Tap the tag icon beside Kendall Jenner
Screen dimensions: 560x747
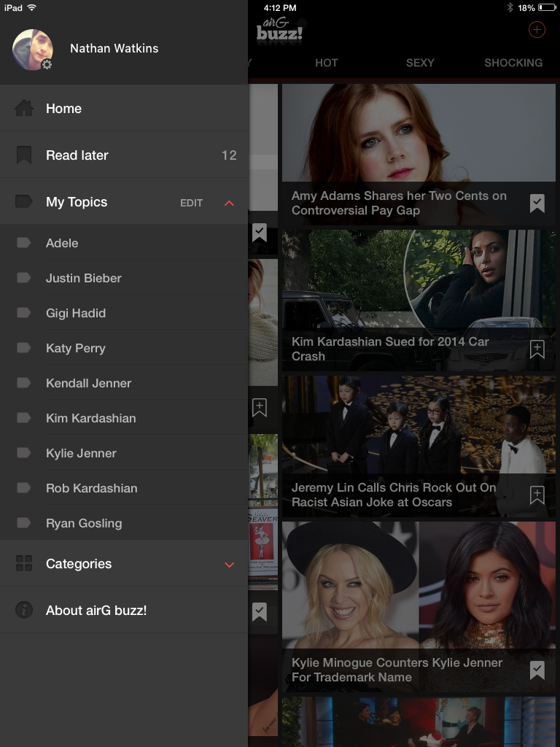click(x=24, y=383)
